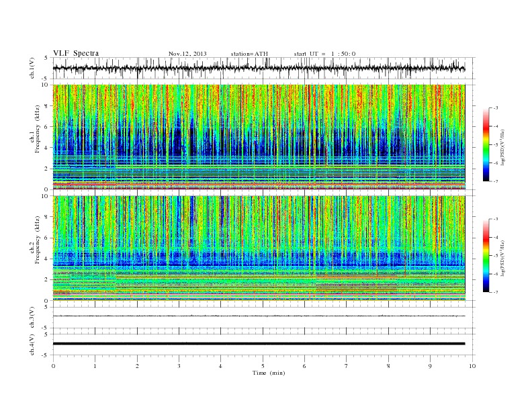Click the "6" kHz tick of ch.2 spectrogram
The image size is (532, 411).
point(47,238)
